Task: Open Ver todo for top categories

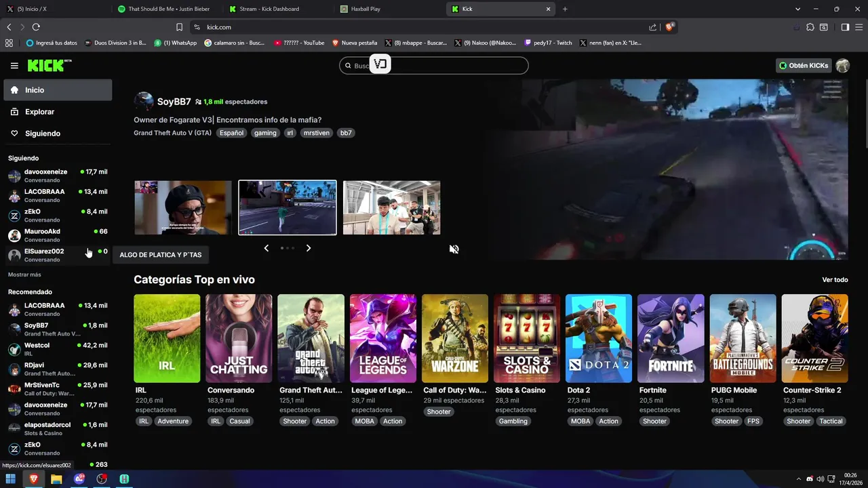Action: pyautogui.click(x=835, y=280)
